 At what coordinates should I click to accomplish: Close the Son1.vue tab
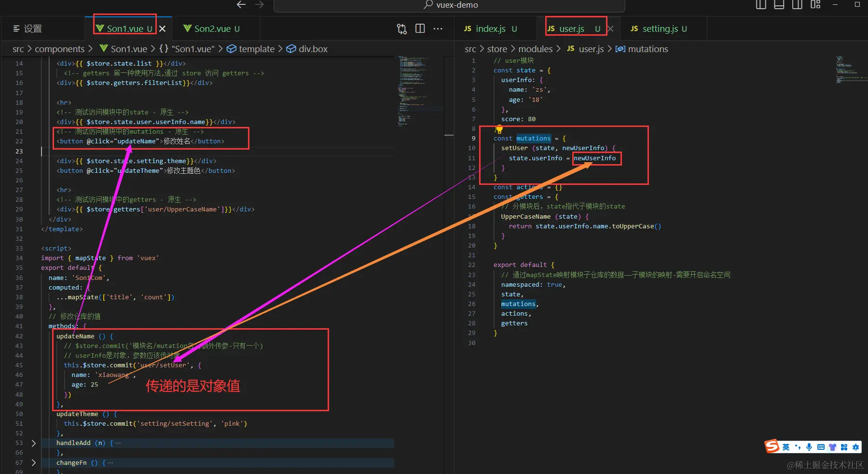point(163,28)
